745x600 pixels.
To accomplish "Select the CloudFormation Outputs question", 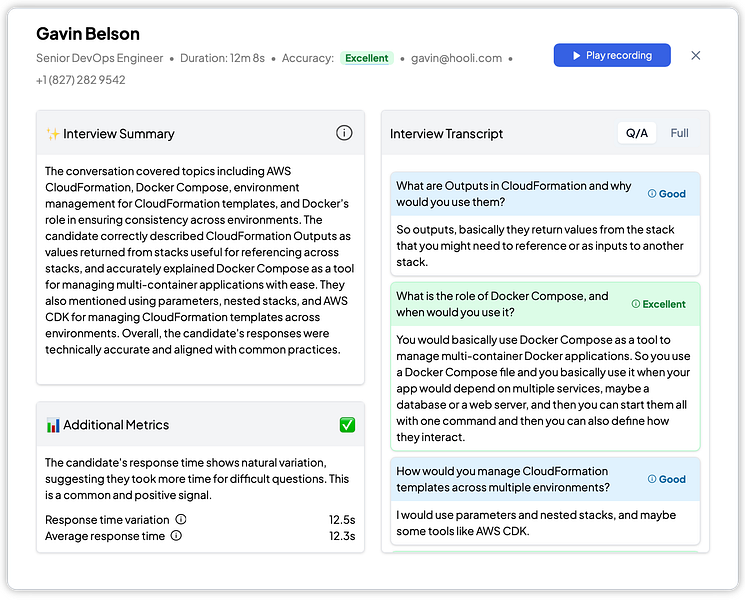I will tap(514, 193).
